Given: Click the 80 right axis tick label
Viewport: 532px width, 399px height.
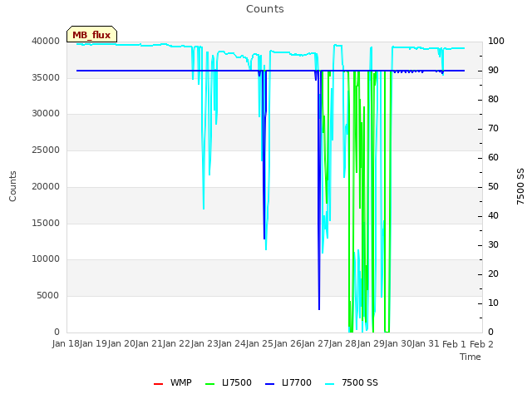Looking at the screenshot, I should 493,100.
